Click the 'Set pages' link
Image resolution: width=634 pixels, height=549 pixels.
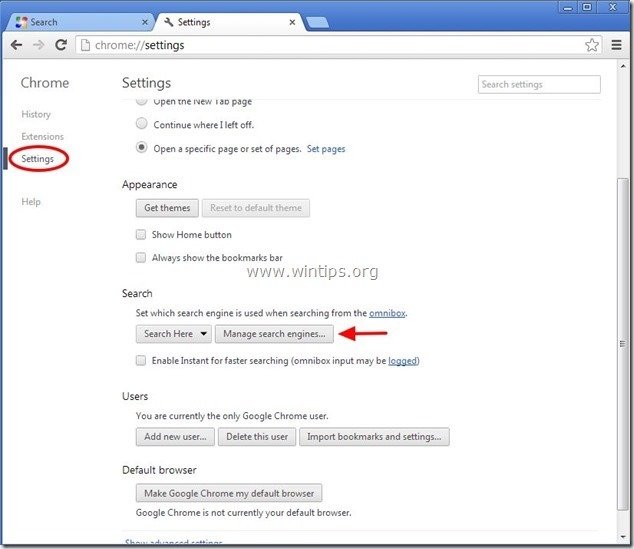[326, 149]
